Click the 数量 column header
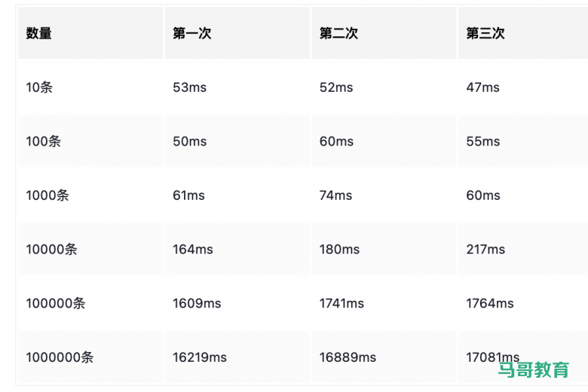This screenshot has height=392, width=588. pos(38,33)
